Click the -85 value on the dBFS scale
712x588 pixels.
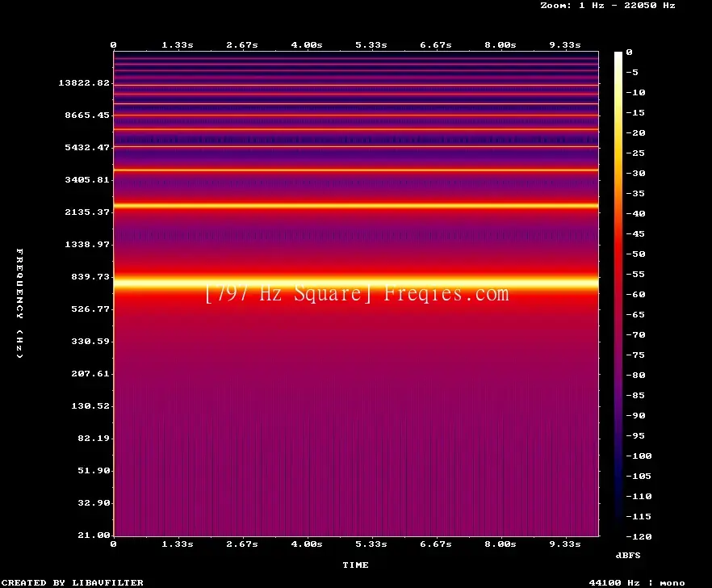[635, 395]
